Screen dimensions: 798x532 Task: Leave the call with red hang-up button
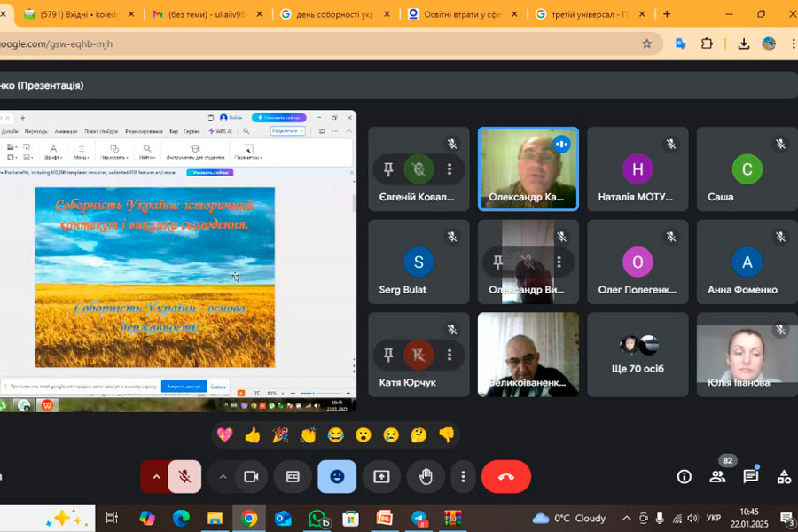(x=506, y=476)
